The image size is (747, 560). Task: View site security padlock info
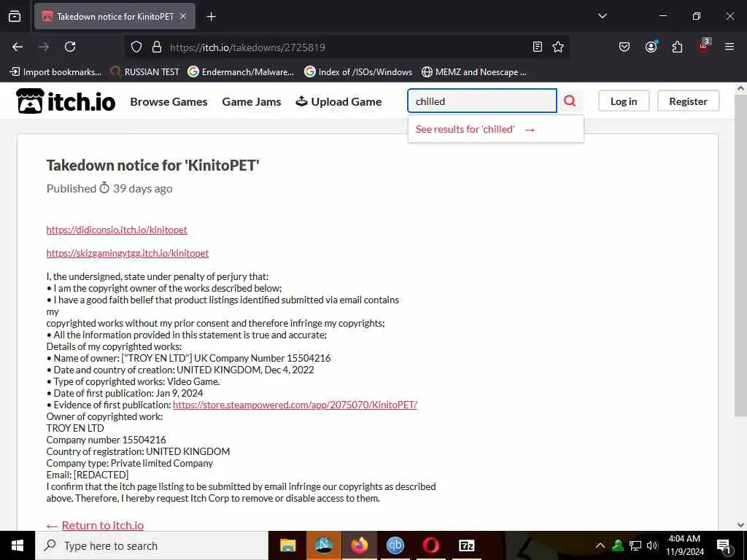(156, 47)
